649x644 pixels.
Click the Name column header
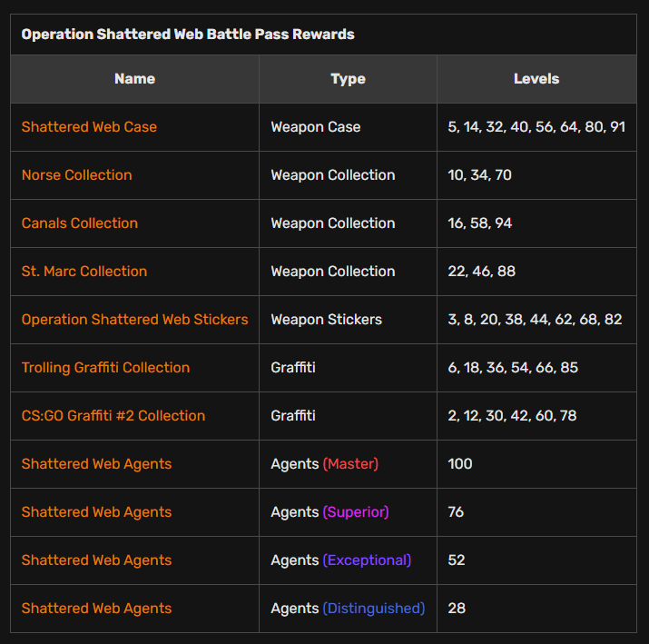[135, 79]
